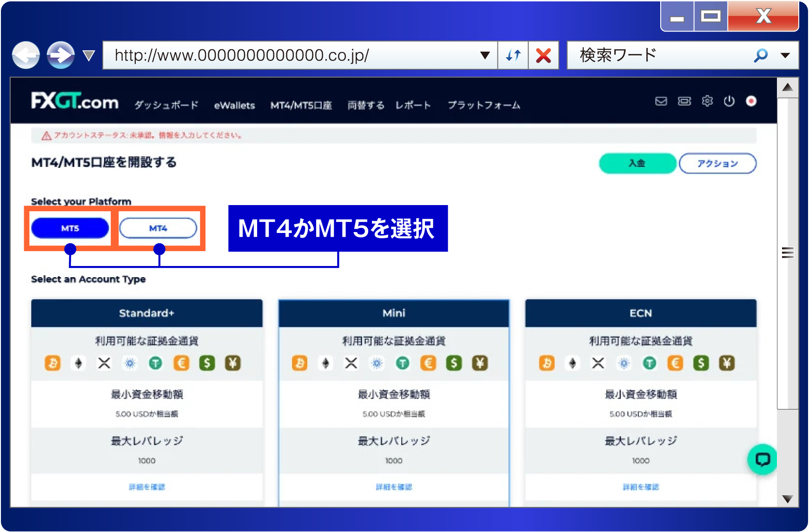Click the green 入金 button
809x532 pixels.
637,163
